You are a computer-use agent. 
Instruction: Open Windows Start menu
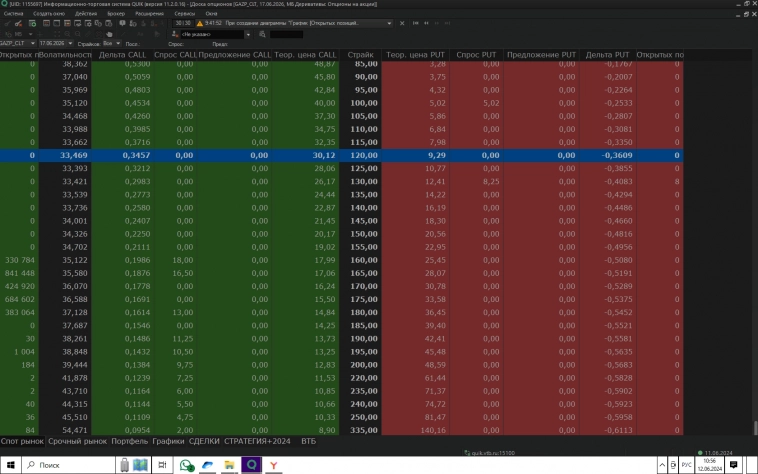pyautogui.click(x=9, y=465)
